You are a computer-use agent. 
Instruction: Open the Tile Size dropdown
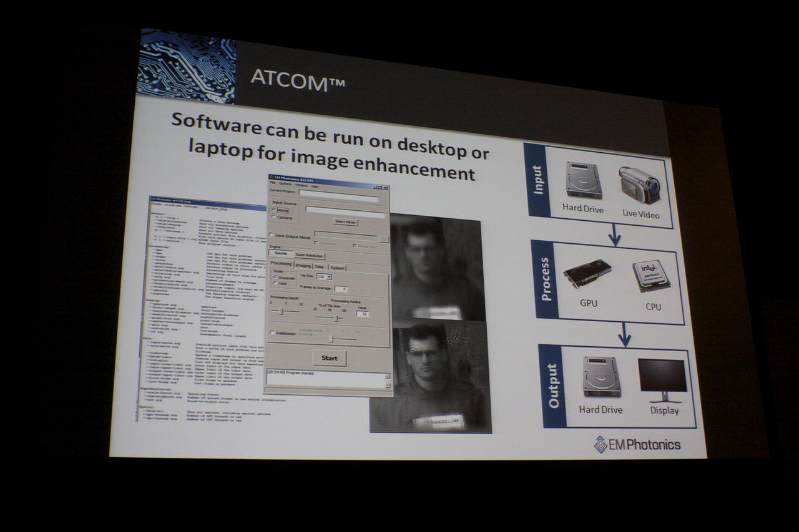coord(324,277)
